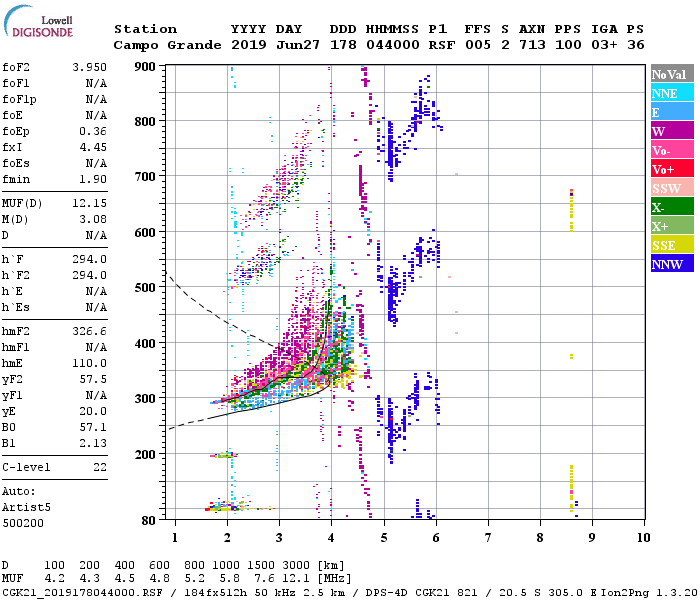Image resolution: width=700 pixels, height=600 pixels.
Task: Click the B1 value 2.13
Action: 93,443
